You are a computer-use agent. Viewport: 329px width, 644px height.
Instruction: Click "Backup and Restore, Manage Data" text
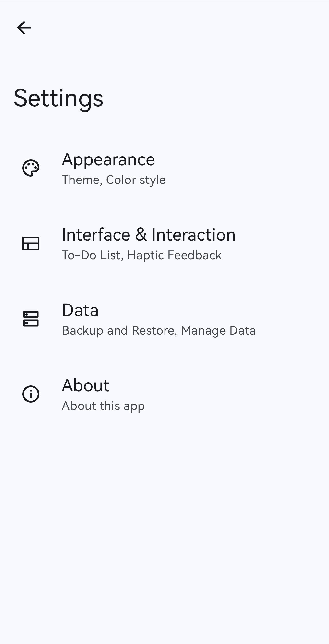(x=159, y=330)
